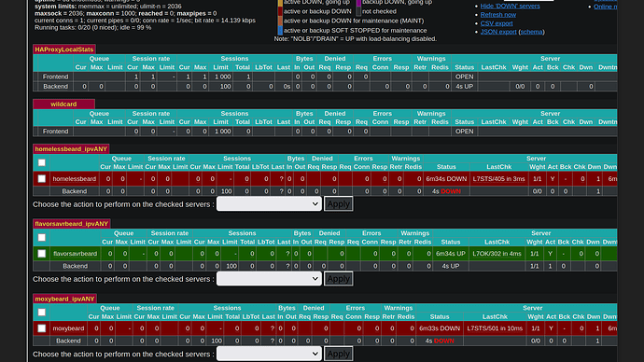Image resolution: width=644 pixels, height=362 pixels.
Task: Click the MAINT legend color swatch
Action: (280, 21)
